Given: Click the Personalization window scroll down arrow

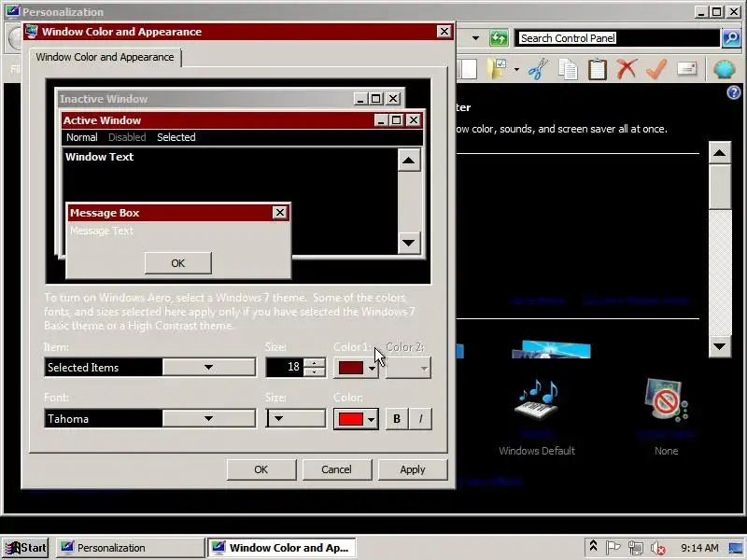Looking at the screenshot, I should click(719, 346).
